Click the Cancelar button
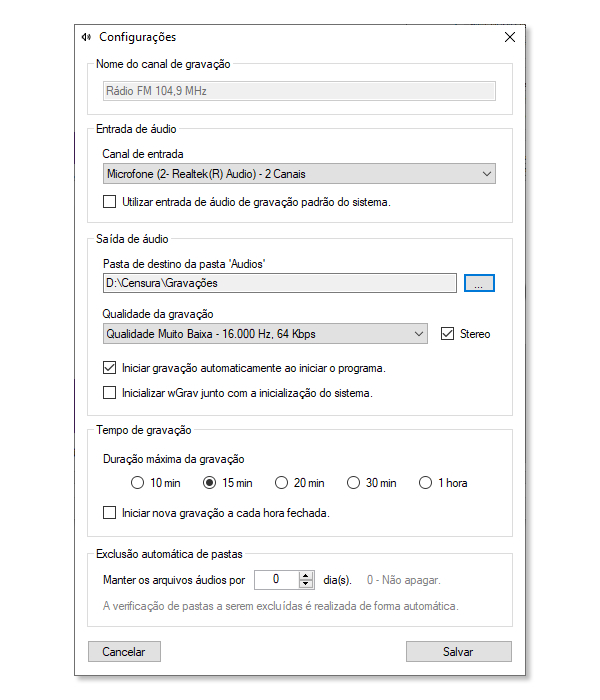The image size is (600, 700). click(124, 652)
